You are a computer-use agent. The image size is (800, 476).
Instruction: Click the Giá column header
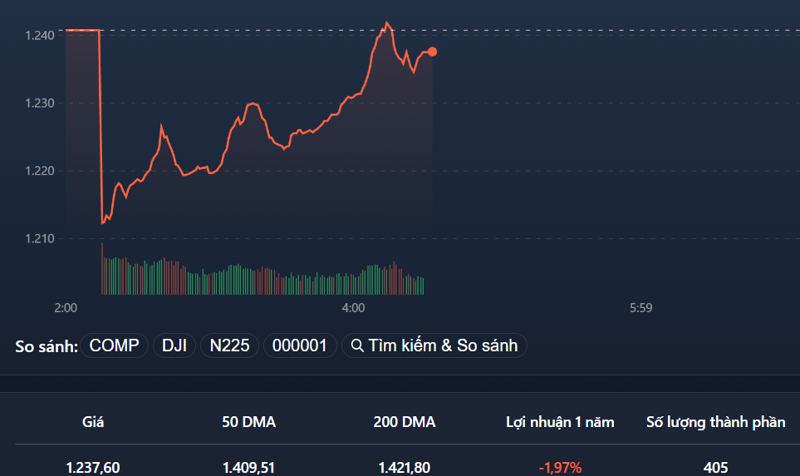pyautogui.click(x=93, y=422)
